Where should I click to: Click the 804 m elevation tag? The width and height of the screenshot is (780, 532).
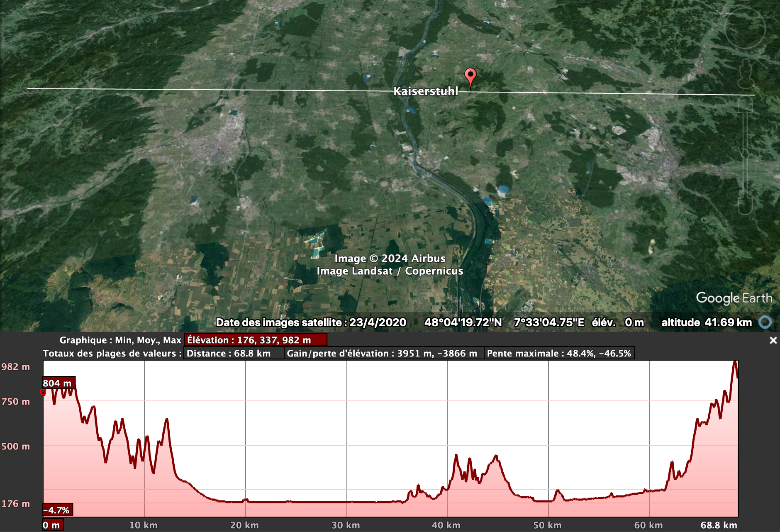(x=58, y=383)
